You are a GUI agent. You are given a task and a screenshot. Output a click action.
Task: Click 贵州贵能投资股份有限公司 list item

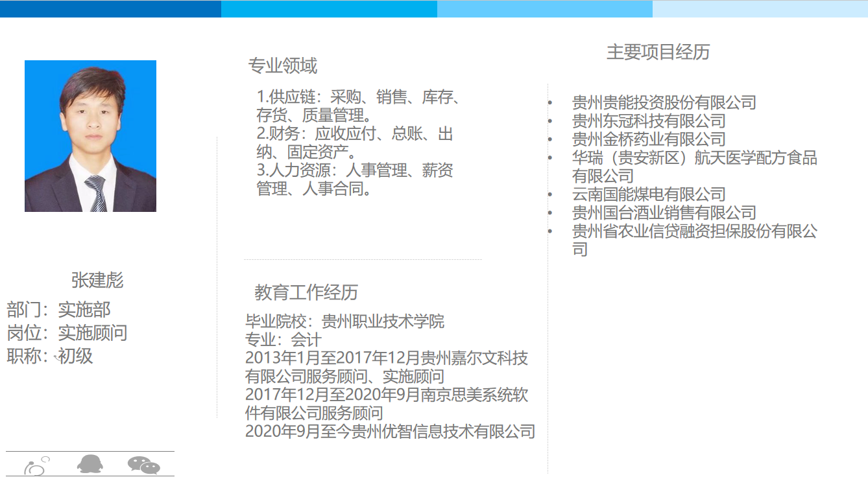click(664, 102)
